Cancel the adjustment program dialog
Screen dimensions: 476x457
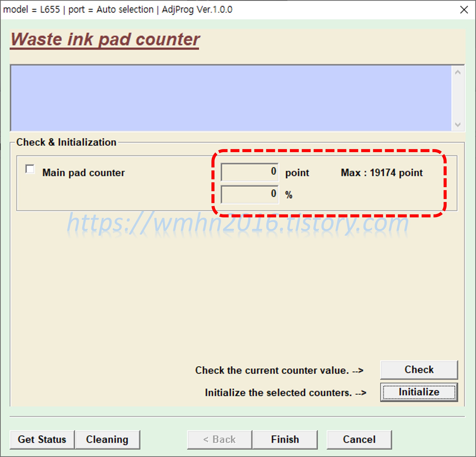359,439
